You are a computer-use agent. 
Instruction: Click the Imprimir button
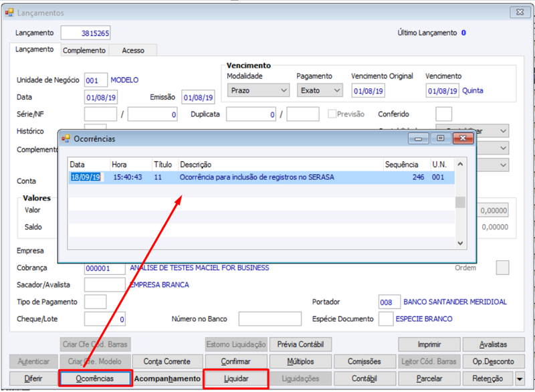point(429,345)
